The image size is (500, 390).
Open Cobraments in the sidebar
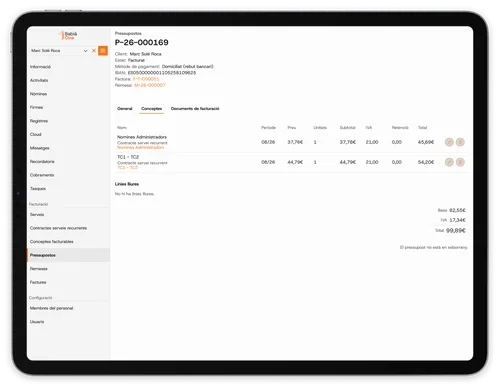(42, 175)
